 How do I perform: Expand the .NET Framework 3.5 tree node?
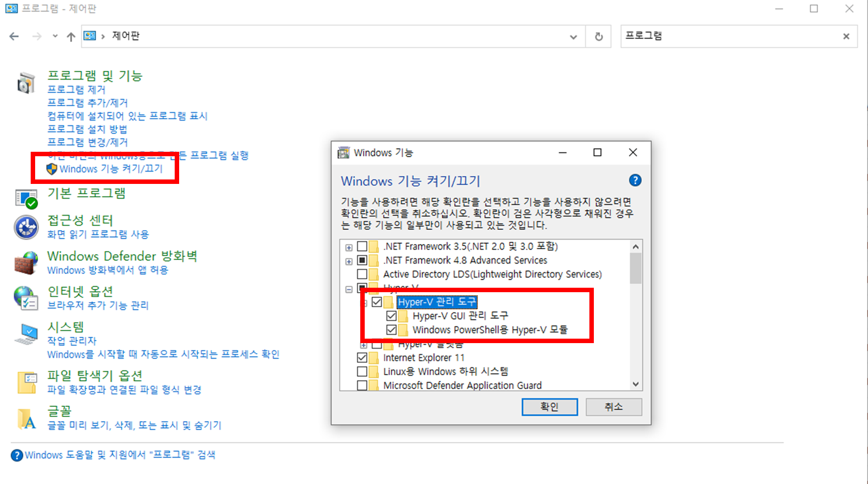tap(349, 247)
